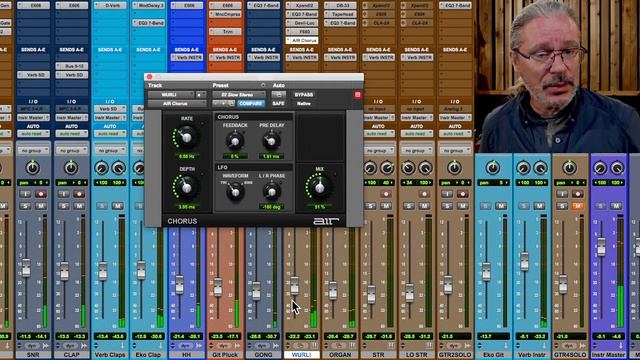This screenshot has width=640, height=360.
Task: Click the SNR pan knob
Action: click(x=33, y=168)
